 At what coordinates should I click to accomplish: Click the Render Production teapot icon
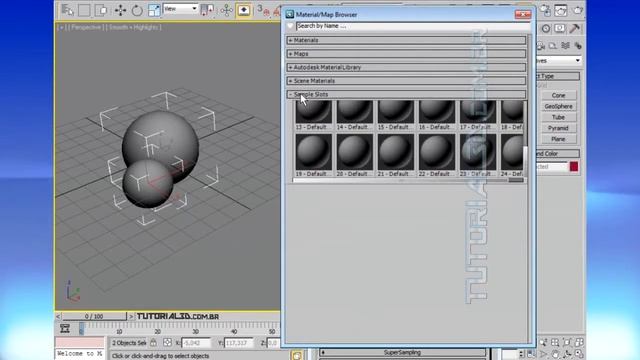(x=577, y=10)
